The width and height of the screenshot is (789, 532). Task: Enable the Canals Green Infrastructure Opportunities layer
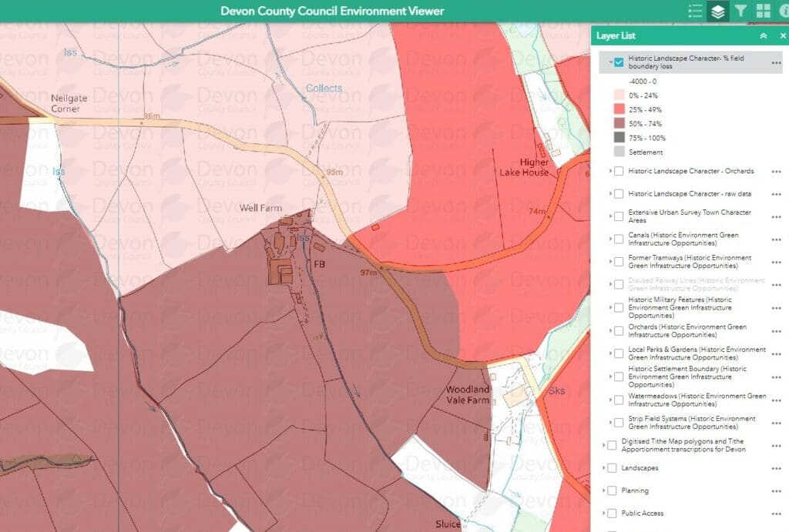[x=619, y=239]
